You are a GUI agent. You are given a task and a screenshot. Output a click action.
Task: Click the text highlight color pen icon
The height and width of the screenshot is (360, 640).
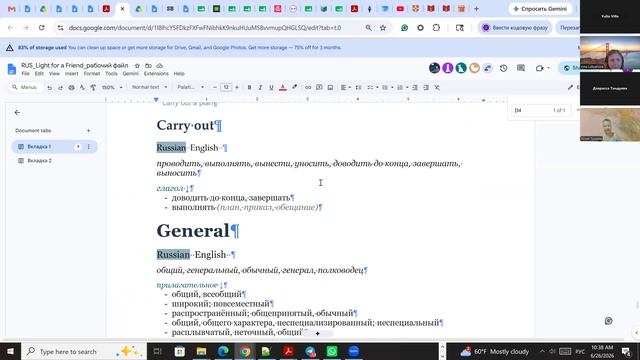pyautogui.click(x=294, y=87)
